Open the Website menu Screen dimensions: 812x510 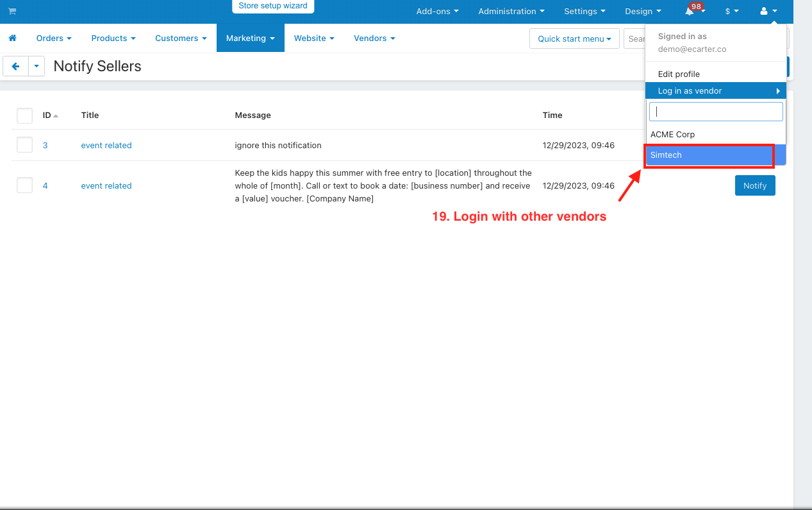click(314, 38)
